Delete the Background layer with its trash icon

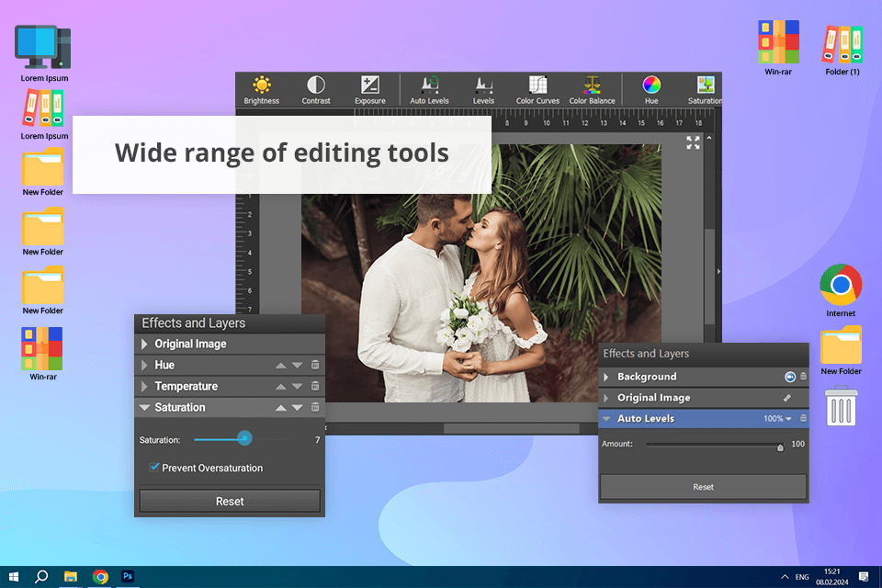(x=803, y=376)
